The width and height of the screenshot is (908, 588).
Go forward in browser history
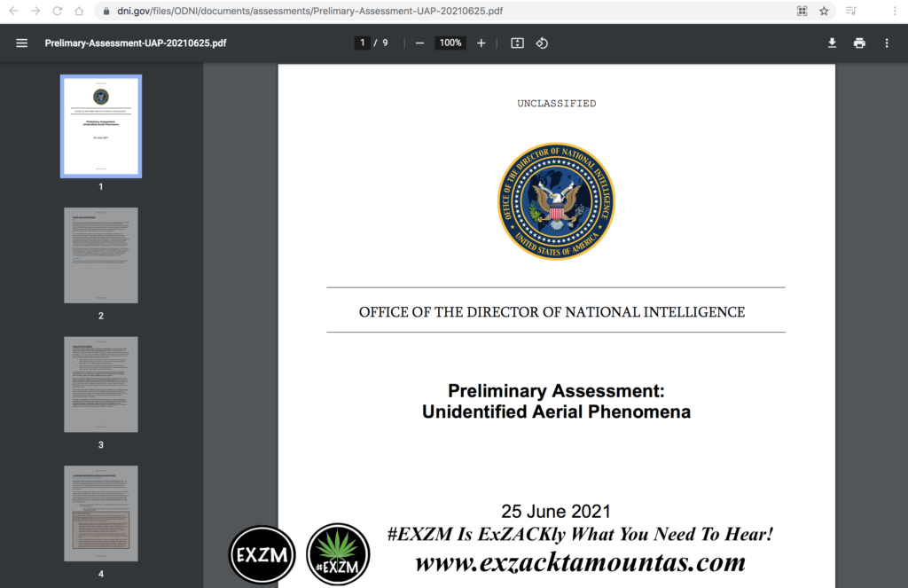(x=35, y=11)
